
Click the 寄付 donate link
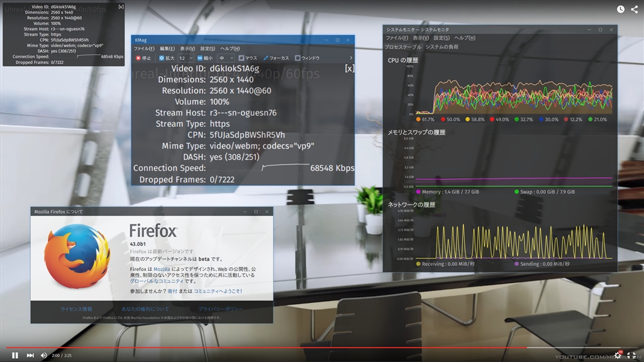coord(172,291)
